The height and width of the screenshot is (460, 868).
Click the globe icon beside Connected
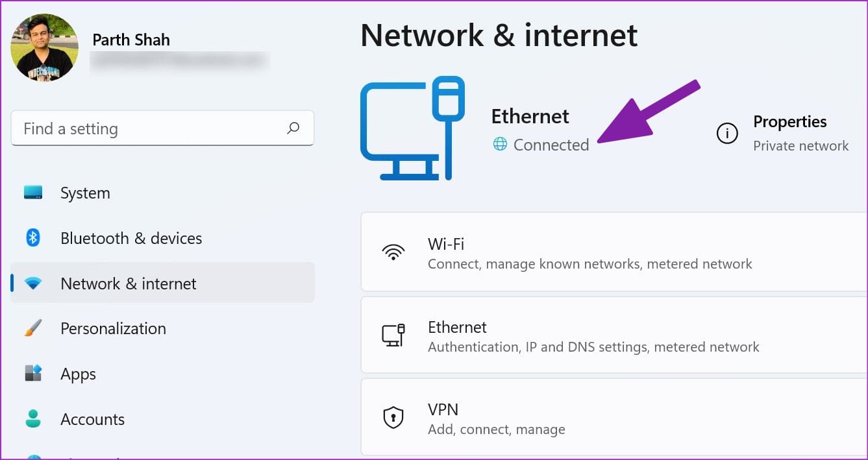(x=500, y=144)
